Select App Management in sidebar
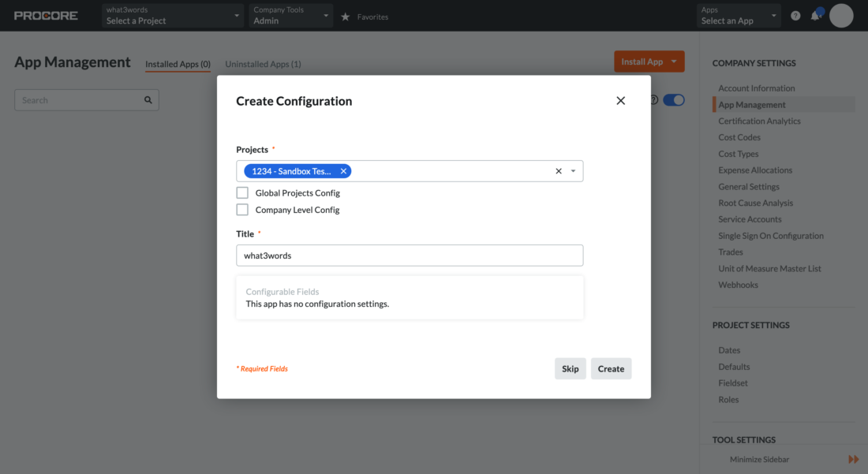The height and width of the screenshot is (474, 868). (752, 105)
